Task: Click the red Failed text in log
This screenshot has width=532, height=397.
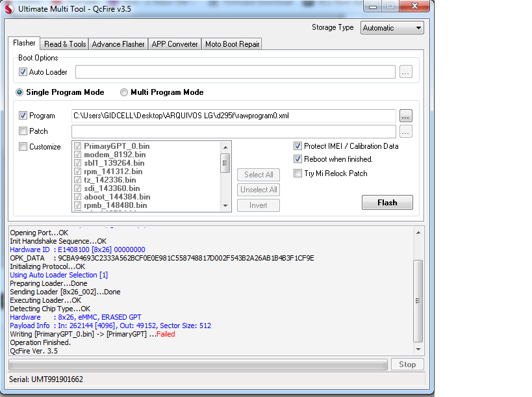Action: point(166,334)
